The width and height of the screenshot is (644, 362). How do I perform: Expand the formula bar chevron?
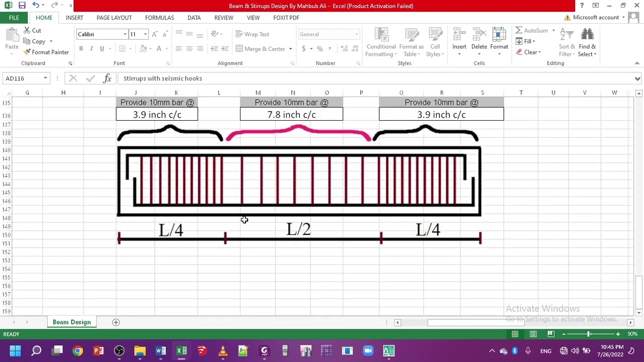[x=637, y=79]
